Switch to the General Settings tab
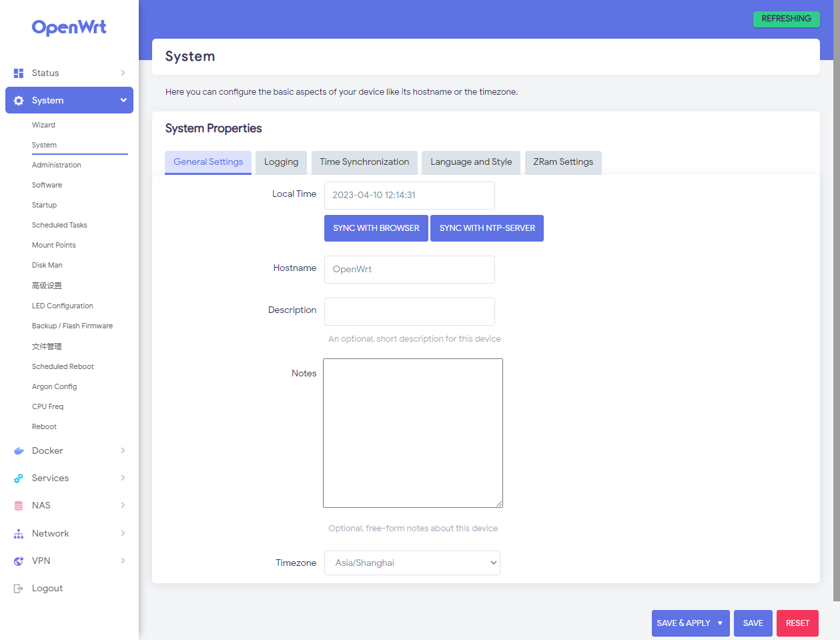Viewport: 840px width, 640px height. [x=208, y=162]
